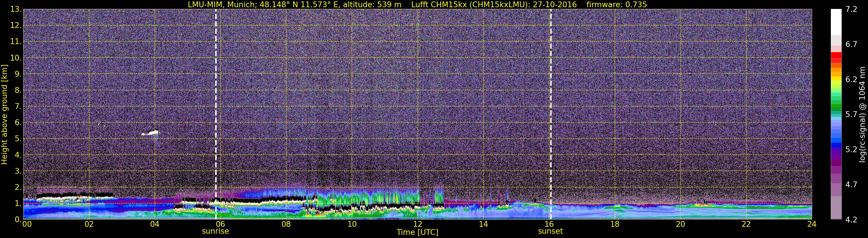Click the time axis tick label 20

click(680, 224)
